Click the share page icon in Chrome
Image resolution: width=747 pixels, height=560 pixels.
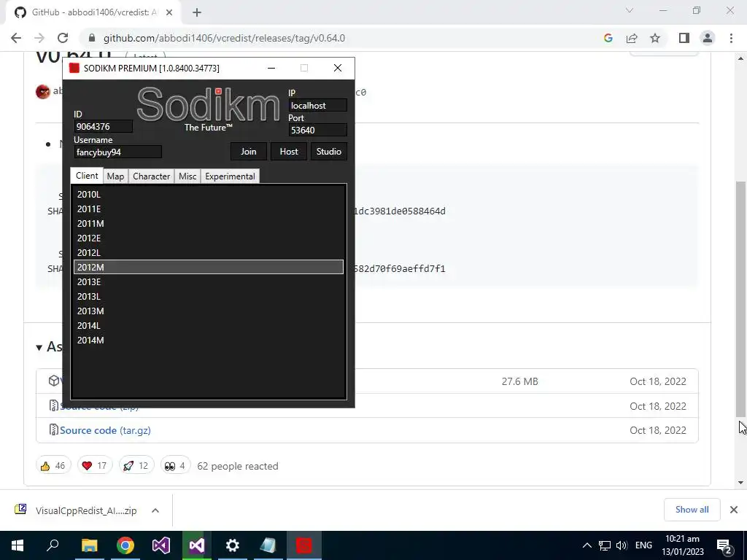pos(632,38)
